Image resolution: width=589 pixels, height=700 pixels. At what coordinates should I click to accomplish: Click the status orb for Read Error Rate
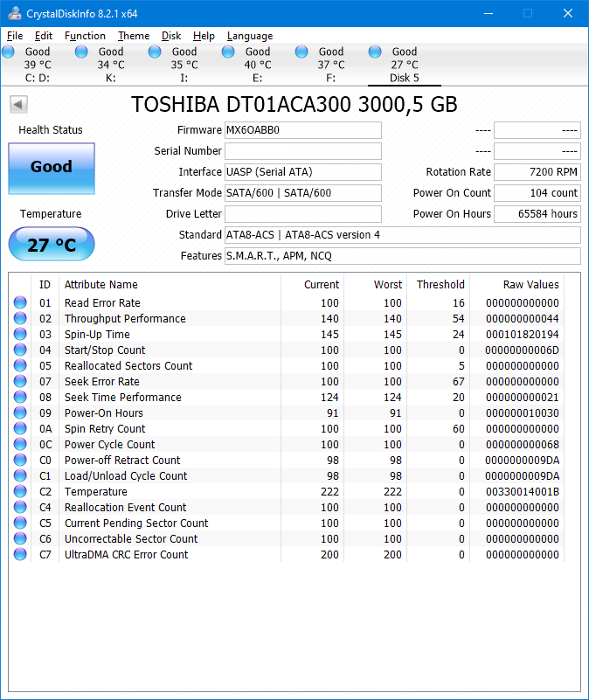tap(20, 303)
